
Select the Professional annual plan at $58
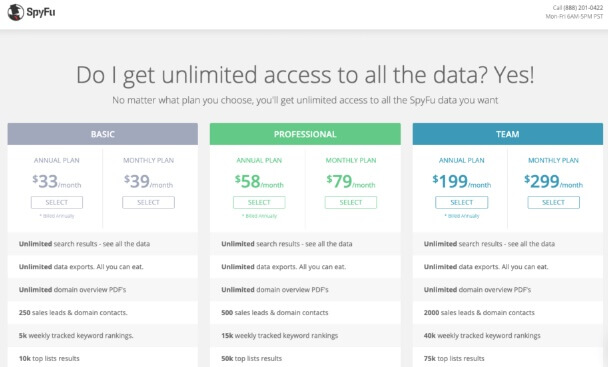pos(259,203)
